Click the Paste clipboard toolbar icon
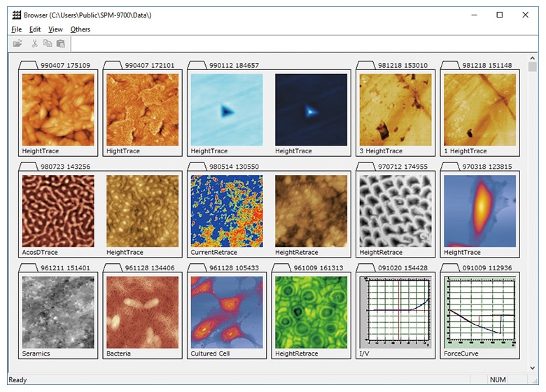This screenshot has width=546, height=392. pos(61,43)
